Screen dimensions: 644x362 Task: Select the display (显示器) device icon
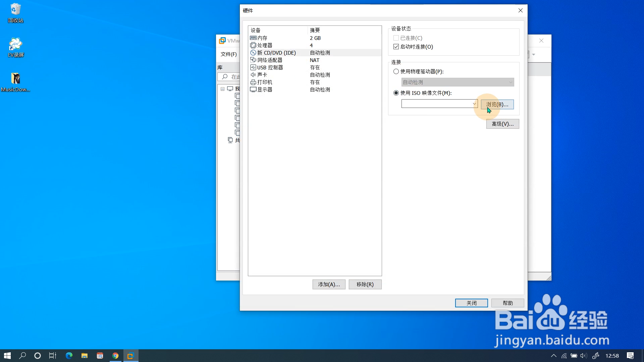pos(253,89)
